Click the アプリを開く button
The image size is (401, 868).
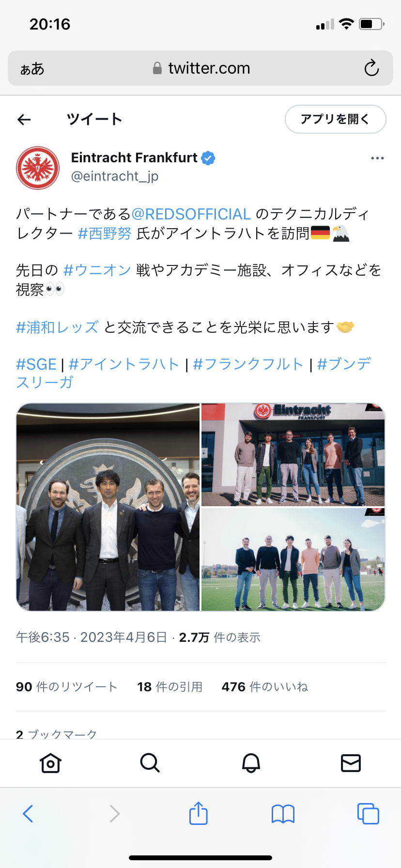click(x=335, y=119)
